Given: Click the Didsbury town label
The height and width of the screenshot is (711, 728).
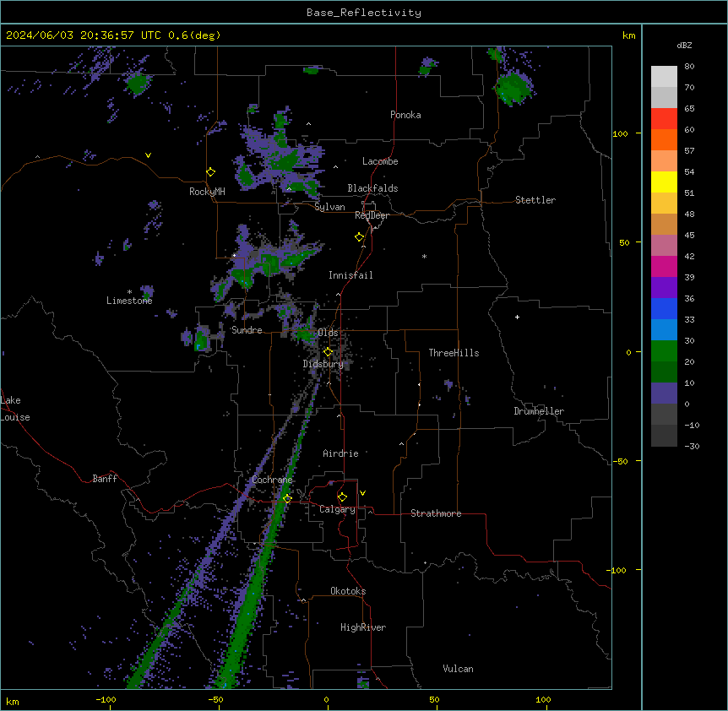Looking at the screenshot, I should coord(323,364).
